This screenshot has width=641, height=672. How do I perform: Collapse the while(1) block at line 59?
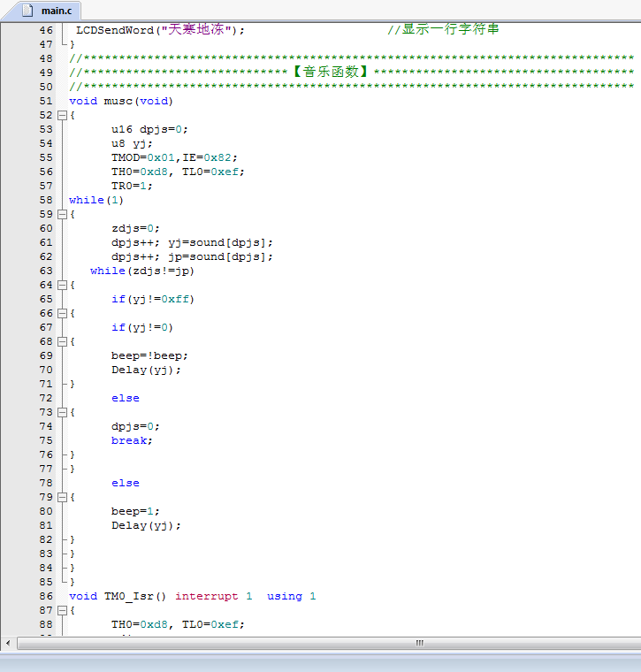[62, 214]
